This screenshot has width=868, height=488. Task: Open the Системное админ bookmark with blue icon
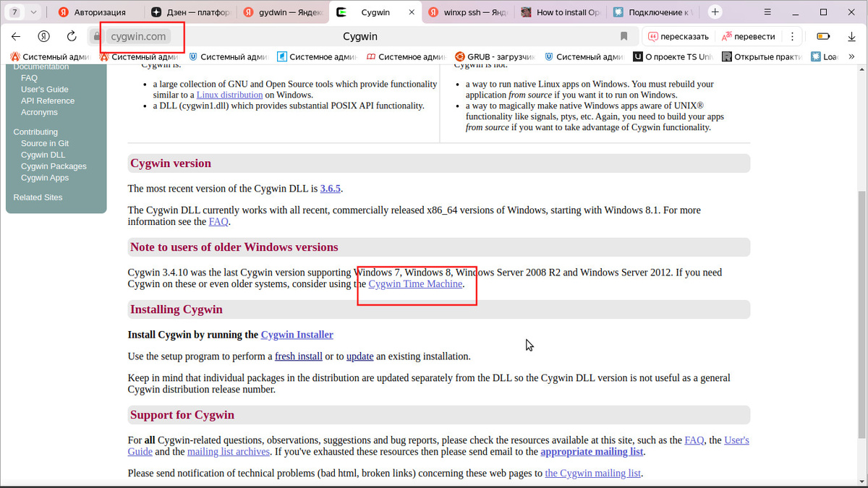[x=318, y=56]
